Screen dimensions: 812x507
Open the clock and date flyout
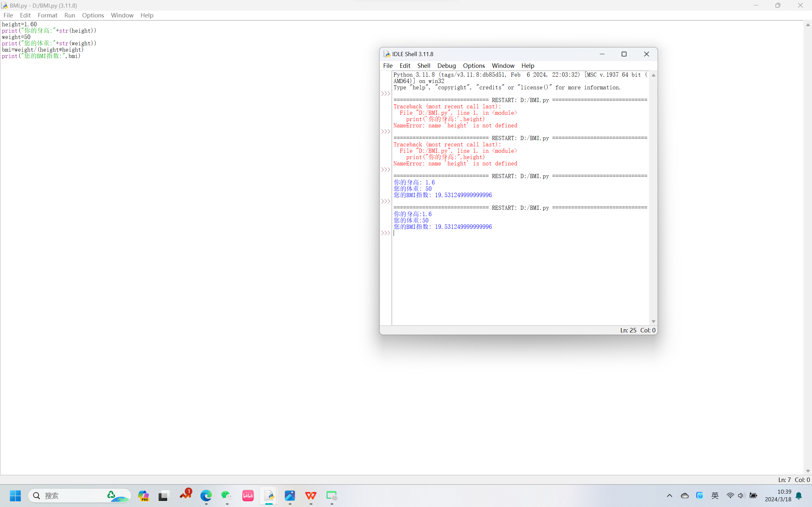tap(778, 495)
